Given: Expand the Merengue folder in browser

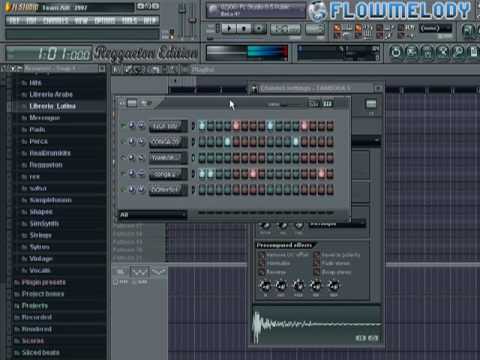Looking at the screenshot, I should 44,118.
